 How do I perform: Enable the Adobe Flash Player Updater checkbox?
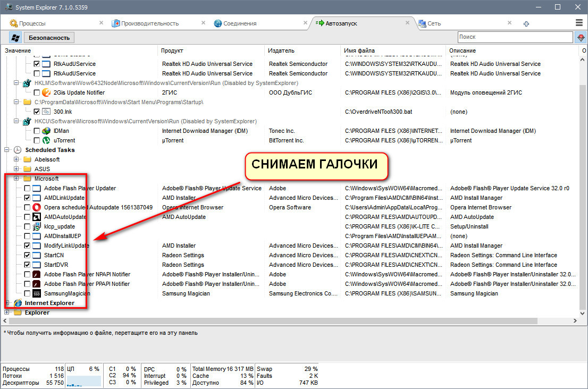pos(27,188)
